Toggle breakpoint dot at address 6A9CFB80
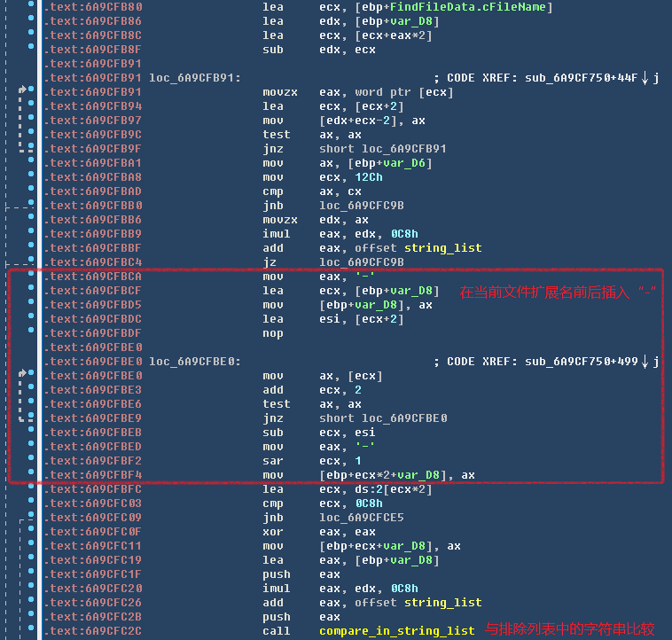This screenshot has width=672, height=640. 31,4
